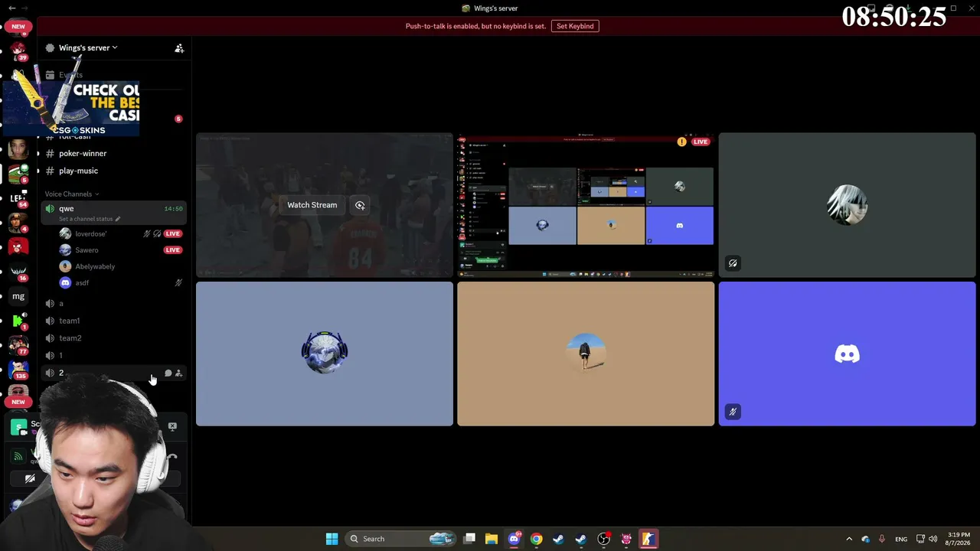Click the invite icon on voice channel 2

(179, 373)
